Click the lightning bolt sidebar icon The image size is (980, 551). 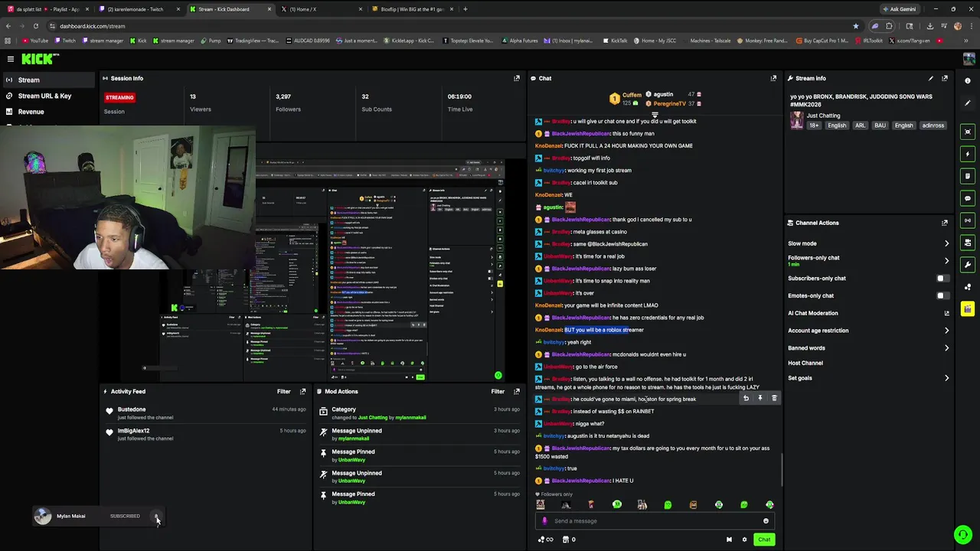tap(968, 154)
